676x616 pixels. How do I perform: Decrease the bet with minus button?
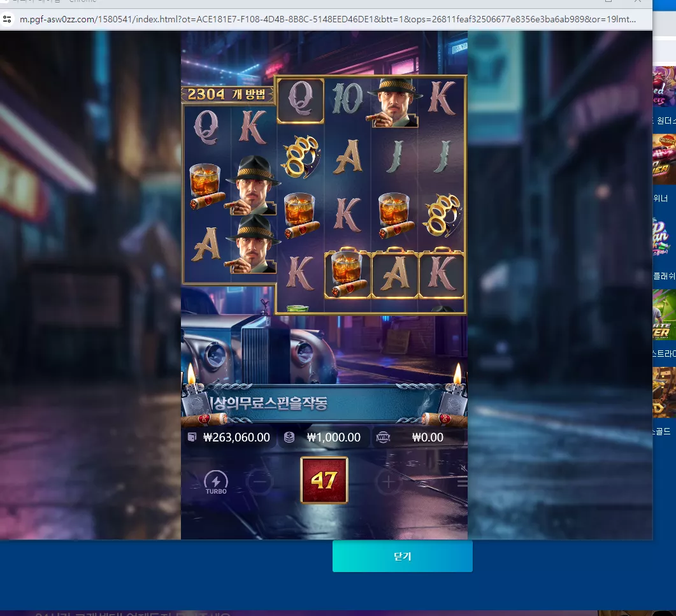click(x=259, y=482)
